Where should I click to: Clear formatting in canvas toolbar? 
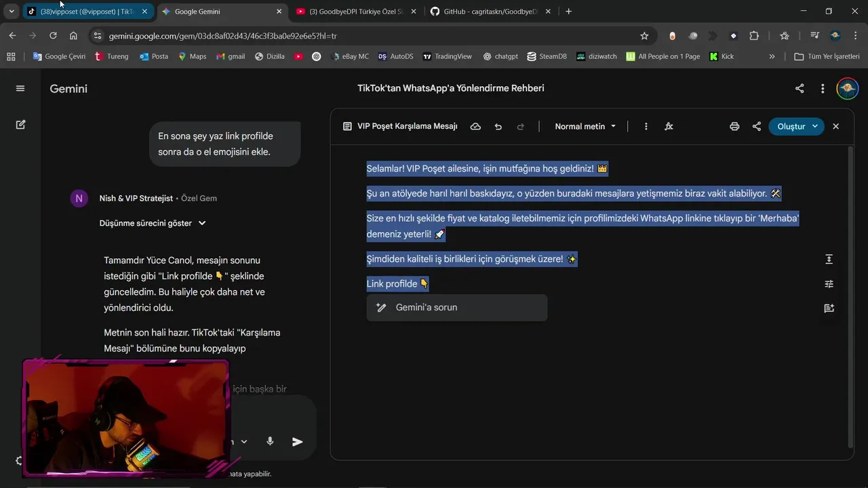pyautogui.click(x=669, y=126)
